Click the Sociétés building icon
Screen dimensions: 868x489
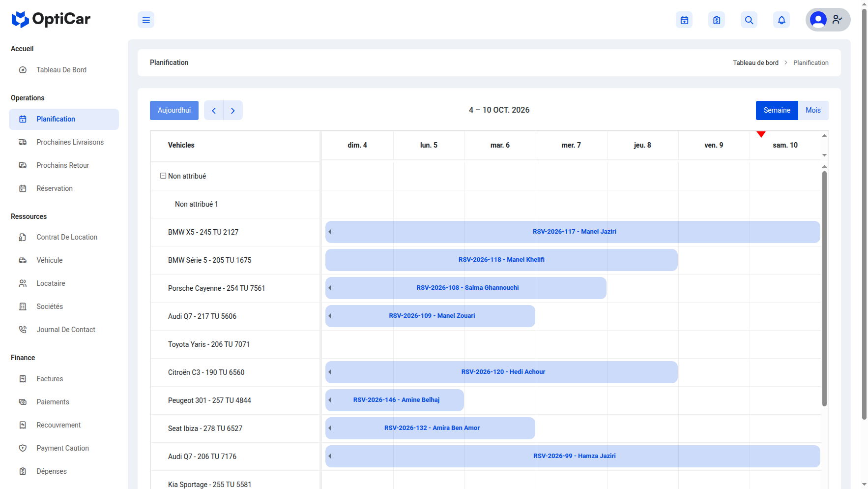click(x=23, y=306)
